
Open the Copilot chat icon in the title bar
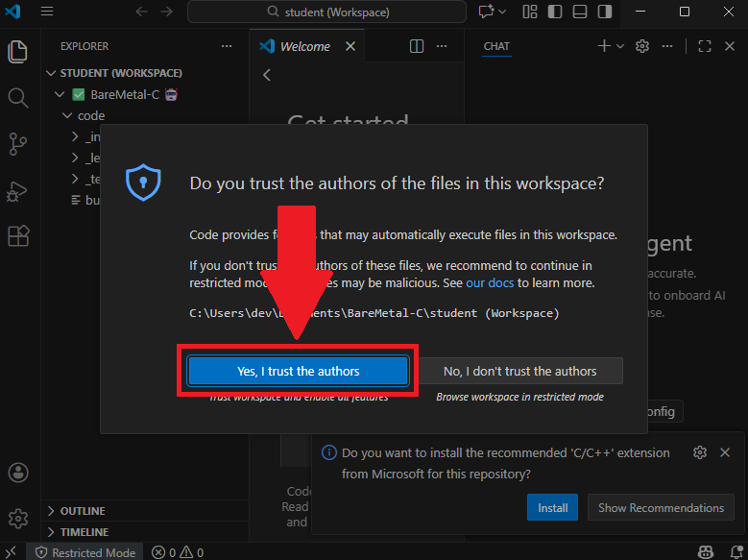click(x=486, y=12)
